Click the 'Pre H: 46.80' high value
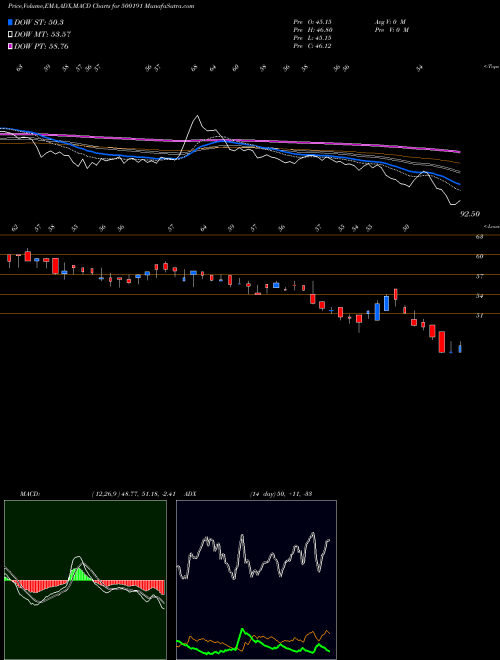Image resolution: width=500 pixels, height=660 pixels. click(313, 30)
